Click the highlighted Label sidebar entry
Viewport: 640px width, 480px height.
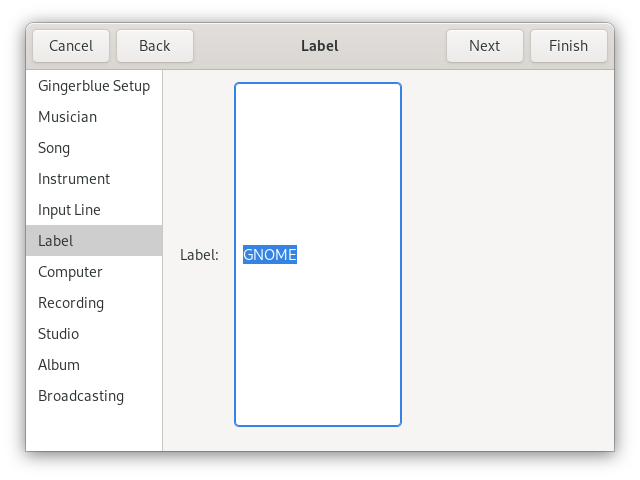[56, 241]
